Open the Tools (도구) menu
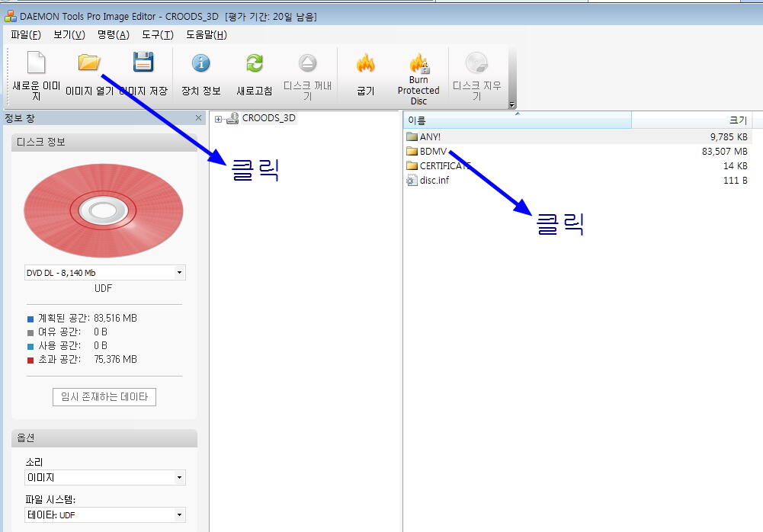The width and height of the screenshot is (763, 532). tap(158, 34)
